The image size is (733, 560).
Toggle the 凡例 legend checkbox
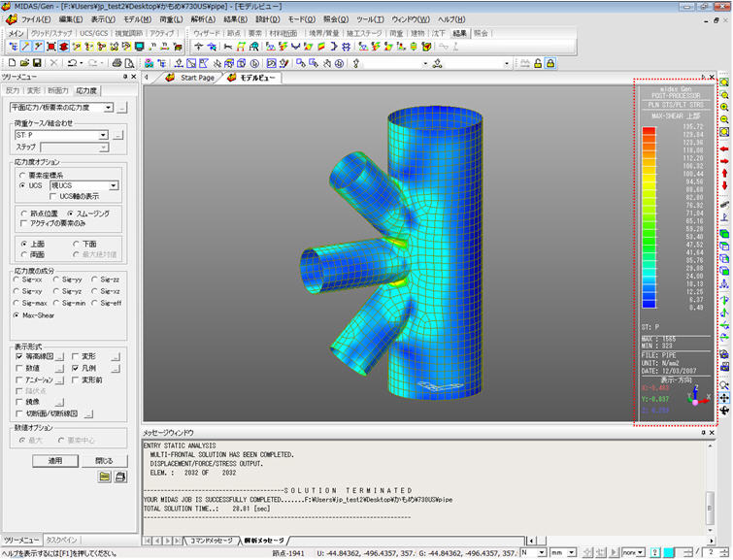coord(76,369)
